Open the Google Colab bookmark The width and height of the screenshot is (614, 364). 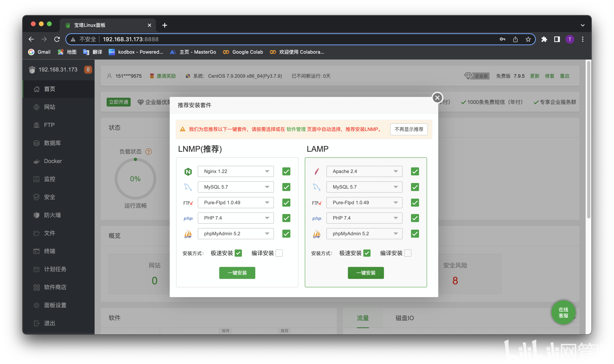[243, 52]
